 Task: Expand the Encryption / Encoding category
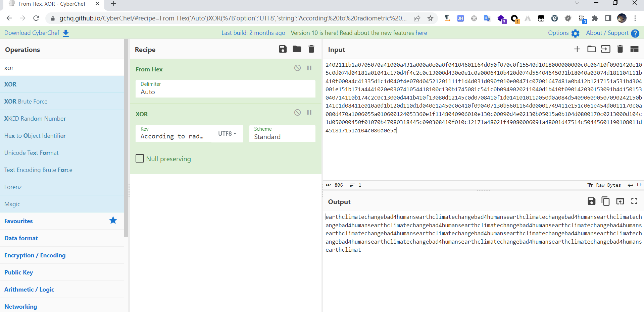pyautogui.click(x=35, y=255)
